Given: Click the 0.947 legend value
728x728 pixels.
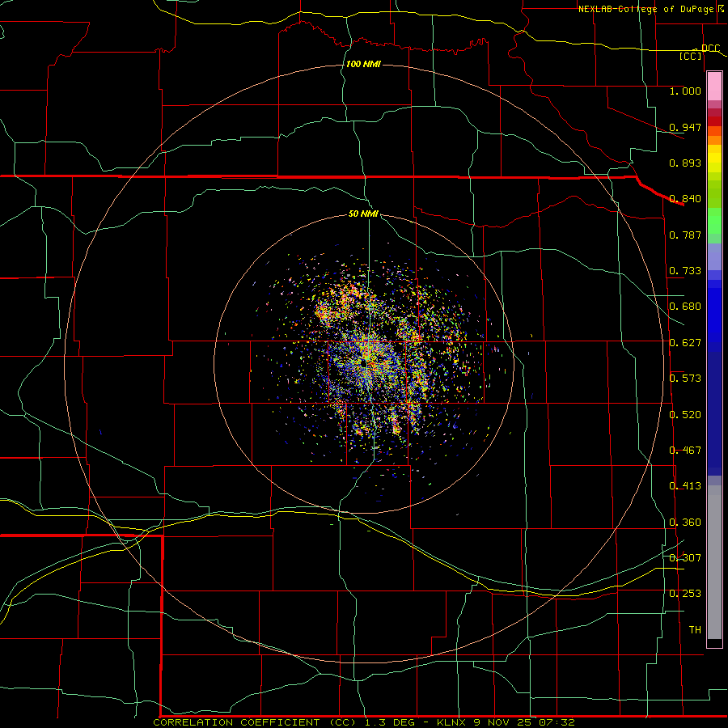Looking at the screenshot, I should (x=685, y=127).
